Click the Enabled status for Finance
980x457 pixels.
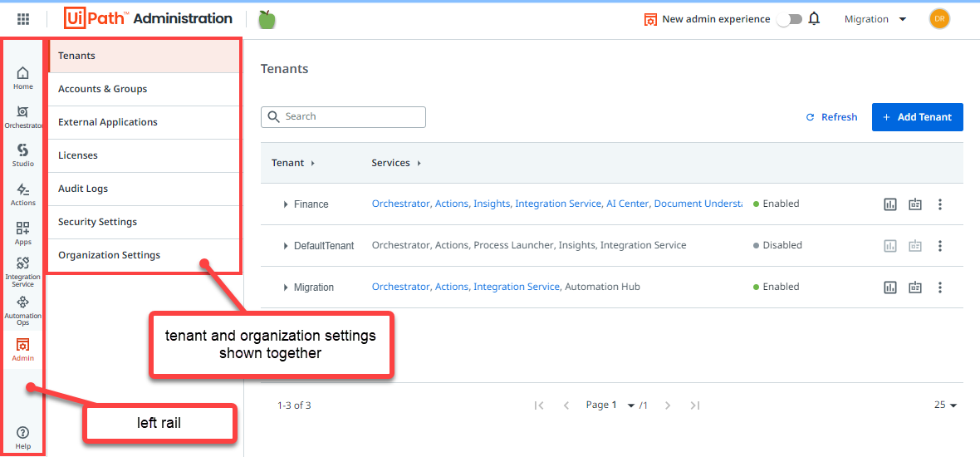(777, 204)
